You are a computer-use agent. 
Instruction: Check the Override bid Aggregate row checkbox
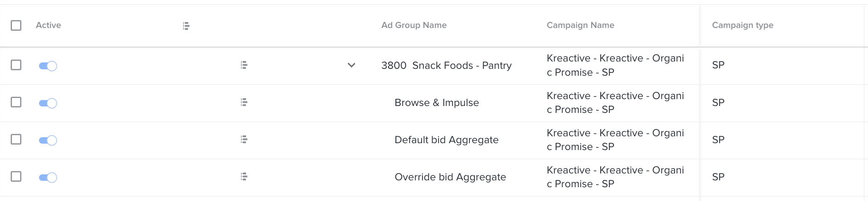click(16, 176)
